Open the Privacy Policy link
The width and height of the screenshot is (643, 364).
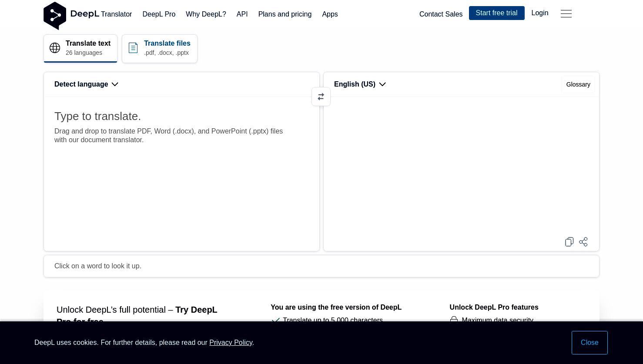231,343
